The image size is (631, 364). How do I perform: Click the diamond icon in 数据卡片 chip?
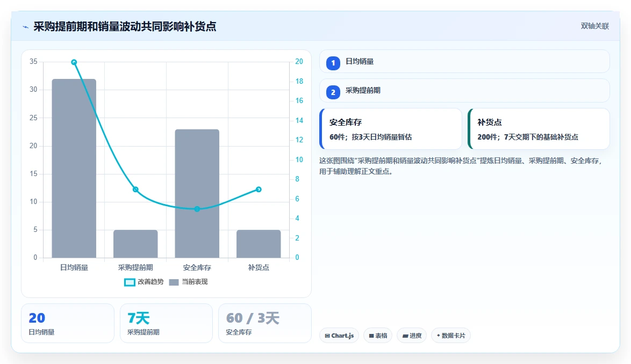point(438,336)
